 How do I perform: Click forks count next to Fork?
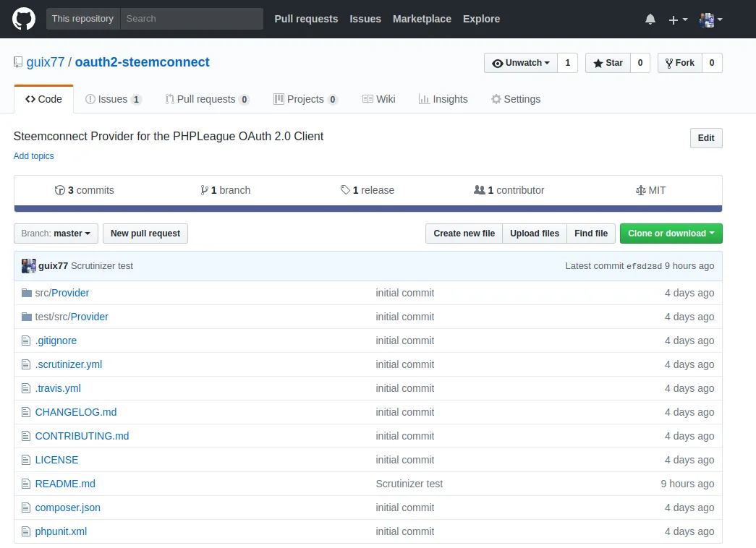[x=712, y=63]
